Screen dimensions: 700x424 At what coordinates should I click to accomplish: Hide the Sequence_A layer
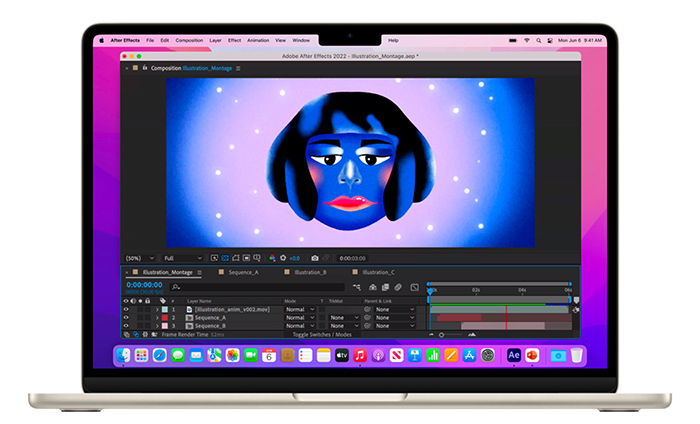(x=126, y=318)
